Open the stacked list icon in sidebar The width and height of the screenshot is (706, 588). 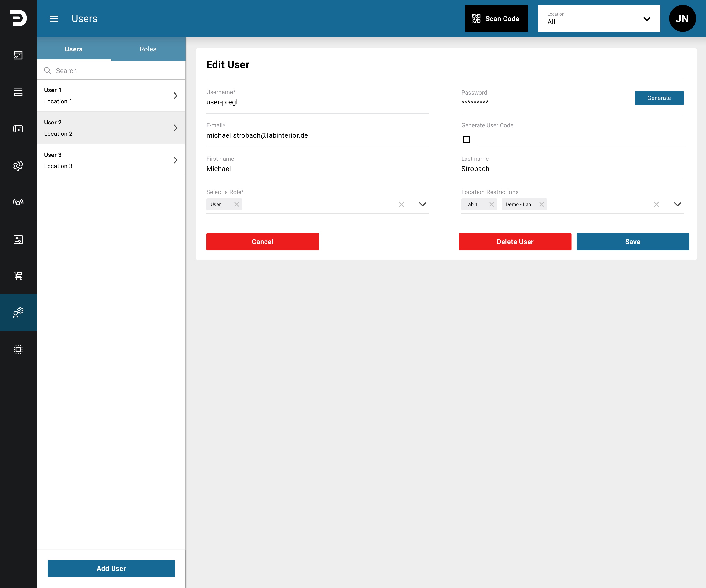(18, 92)
